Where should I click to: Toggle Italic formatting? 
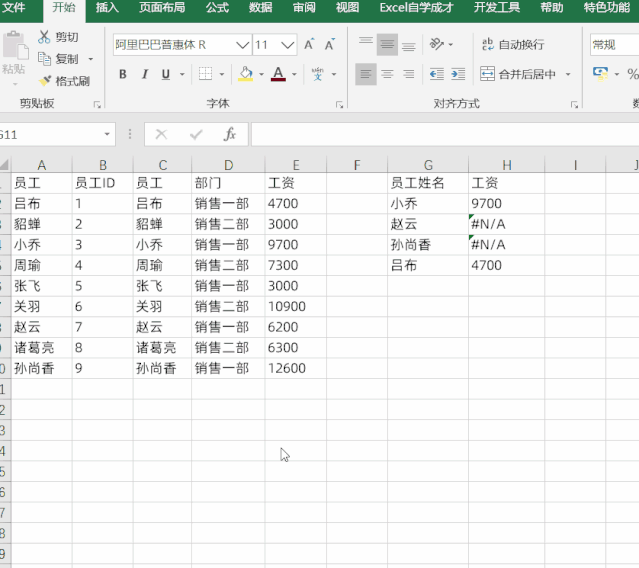coord(144,74)
